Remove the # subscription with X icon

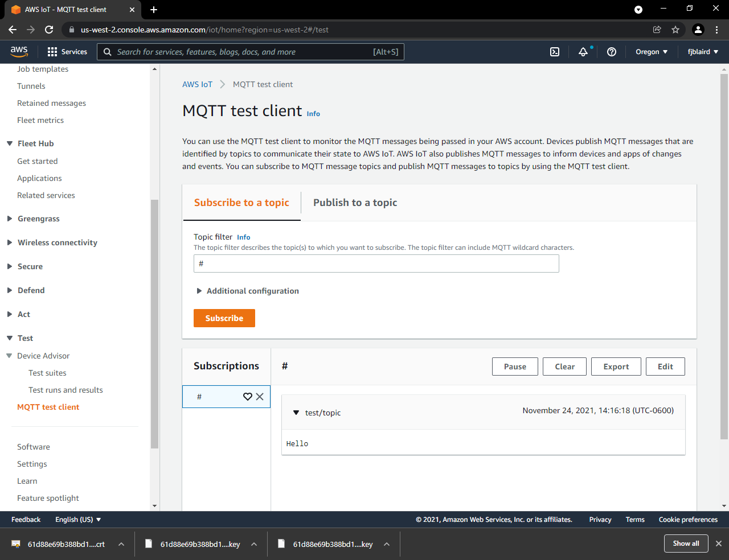[260, 397]
